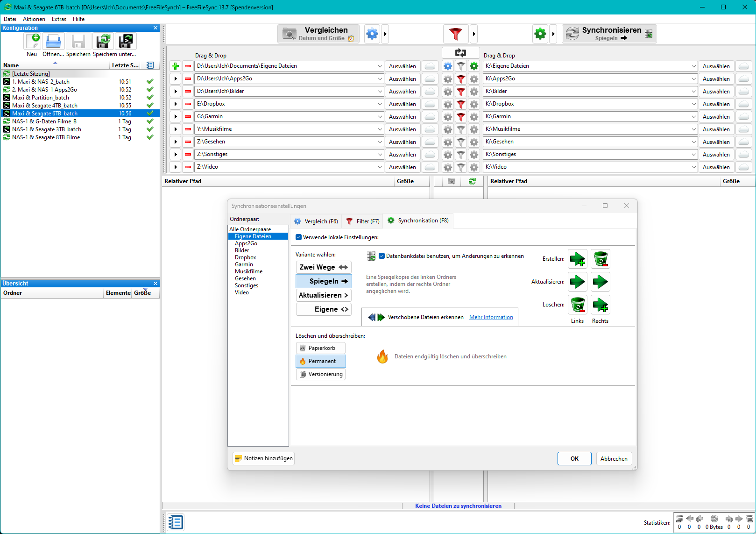Open the Hilfe menu
Screen dimensions: 756x534
(x=78, y=19)
